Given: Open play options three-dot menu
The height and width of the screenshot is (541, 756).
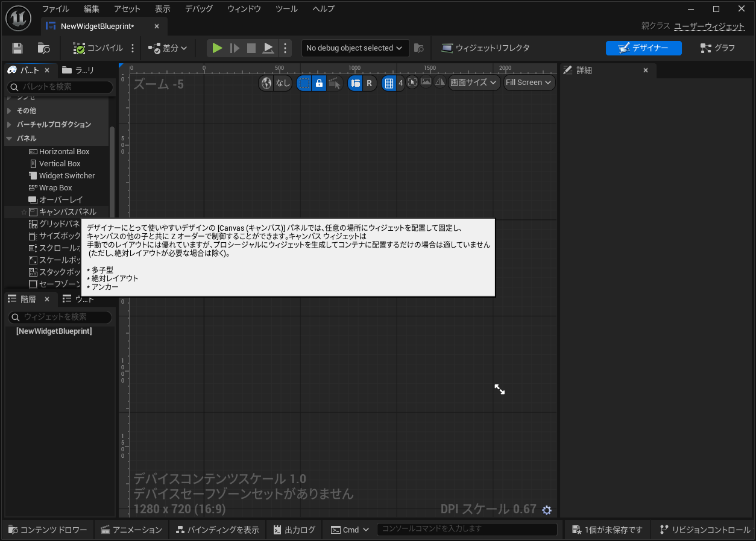Looking at the screenshot, I should pos(285,48).
